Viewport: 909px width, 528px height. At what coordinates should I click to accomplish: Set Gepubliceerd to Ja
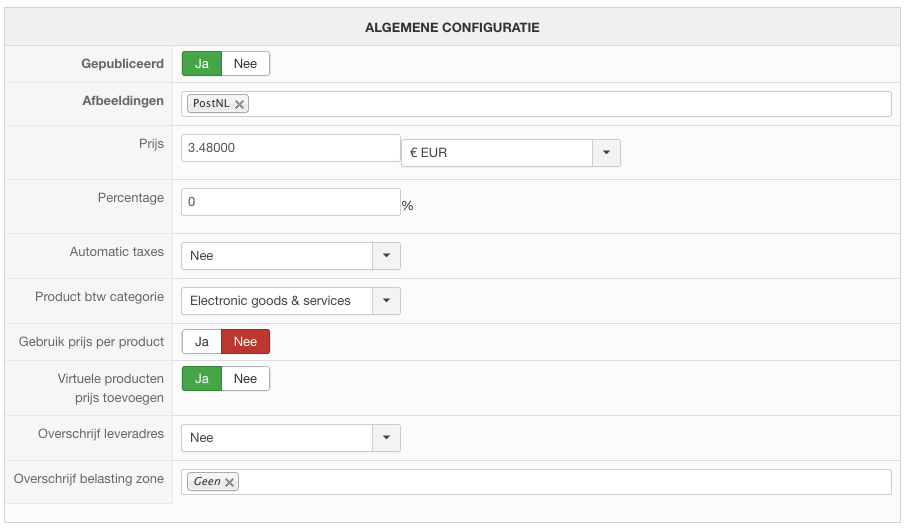click(202, 64)
